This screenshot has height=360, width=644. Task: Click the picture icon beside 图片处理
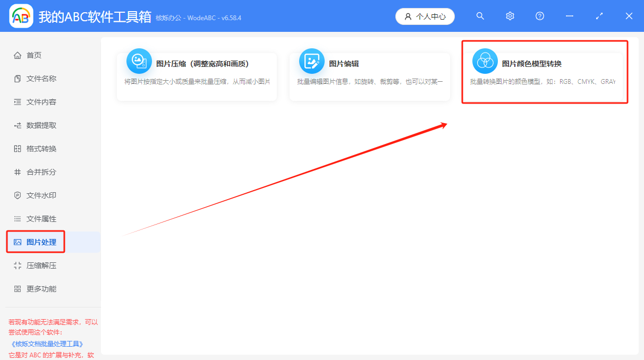pyautogui.click(x=18, y=242)
